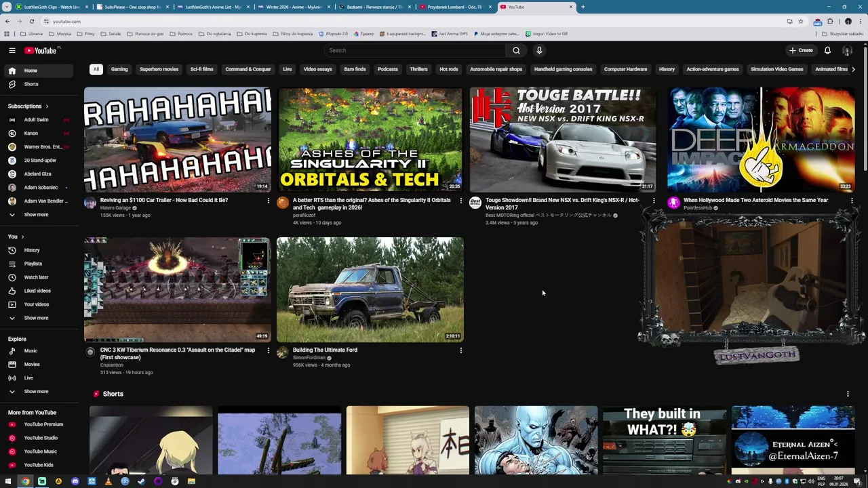The height and width of the screenshot is (488, 868).
Task: Open options for Ashes of Singularity video
Action: [x=461, y=201]
